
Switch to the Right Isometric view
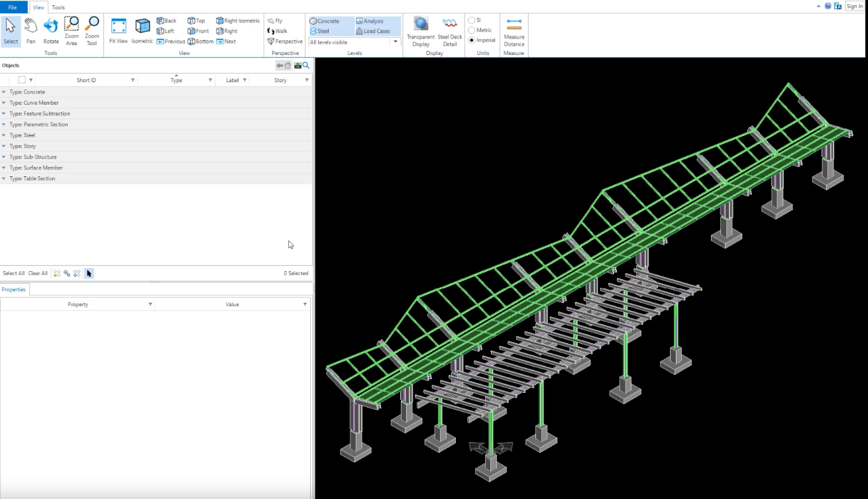pyautogui.click(x=238, y=21)
